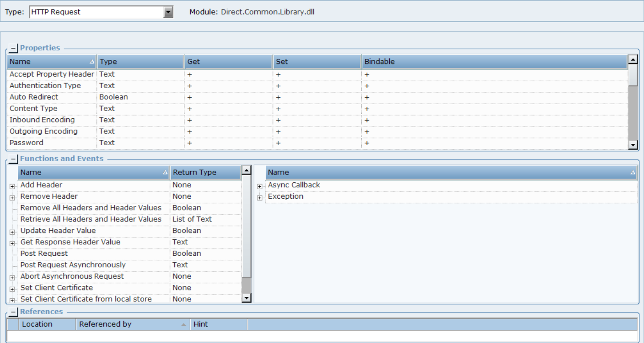
Task: Expand the Add Header function row
Action: (11, 186)
